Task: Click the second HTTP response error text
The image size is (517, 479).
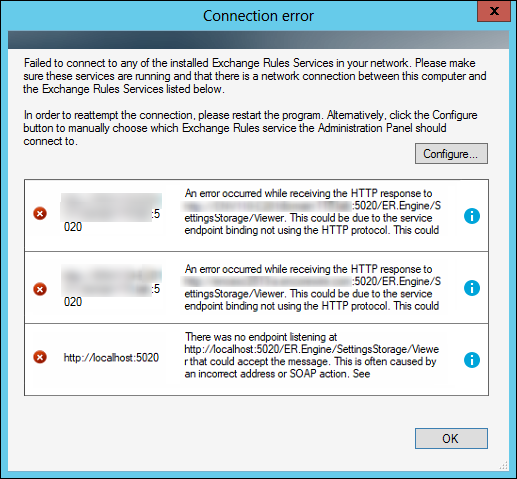Action: click(312, 287)
